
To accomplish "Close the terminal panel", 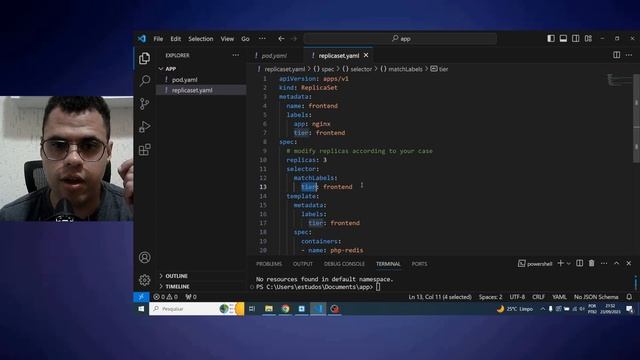I will 629,263.
